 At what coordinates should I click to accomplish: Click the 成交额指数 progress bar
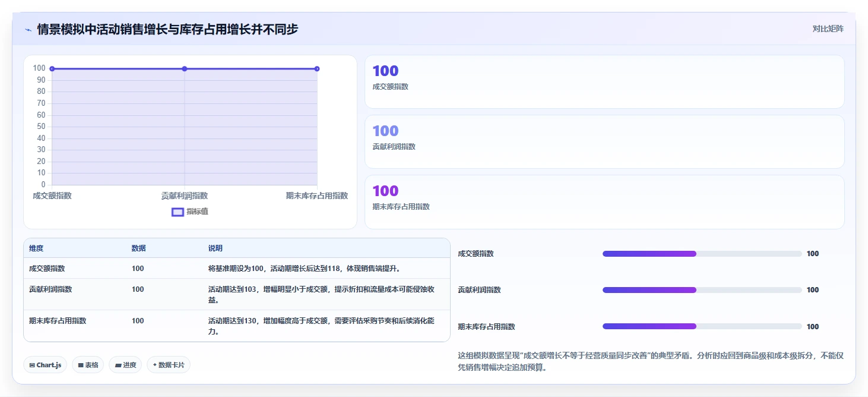702,254
